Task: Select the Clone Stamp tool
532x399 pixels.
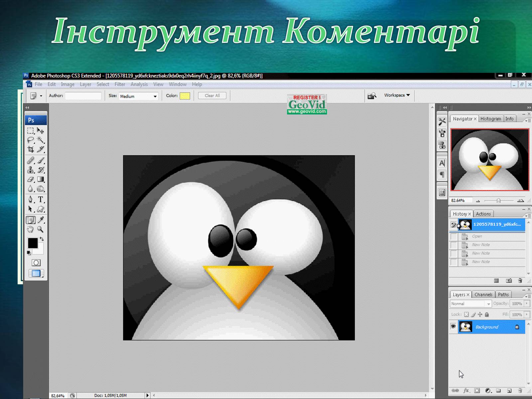Action: (31, 170)
